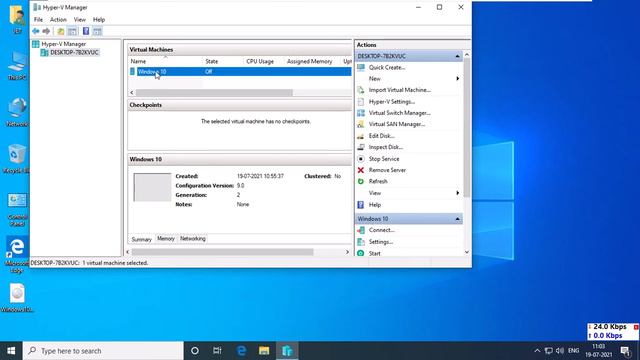Click the Virtual Switch Manager icon
The height and width of the screenshot is (360, 640).
click(x=361, y=113)
